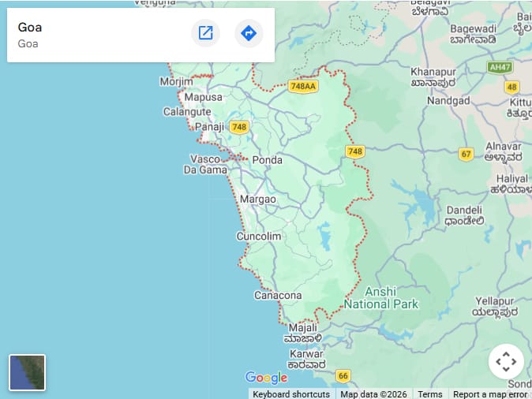Click the Goa title in info card
532x399 pixels.
[x=30, y=27]
